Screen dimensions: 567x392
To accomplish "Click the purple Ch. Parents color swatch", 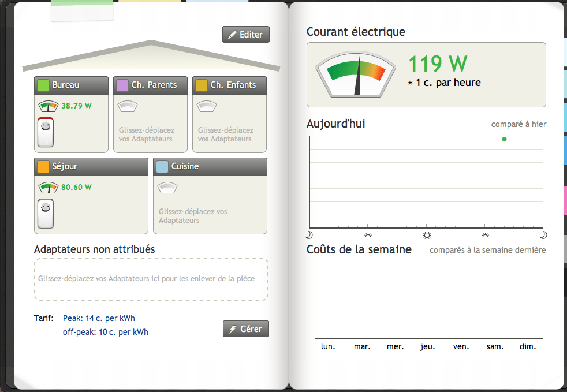I will click(122, 85).
